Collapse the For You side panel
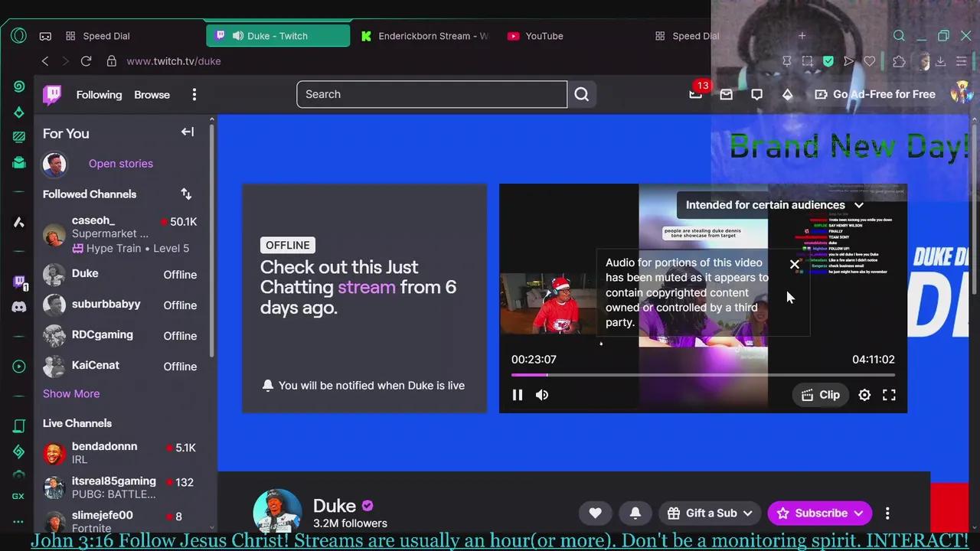Viewport: 980px width, 551px height. 187,132
